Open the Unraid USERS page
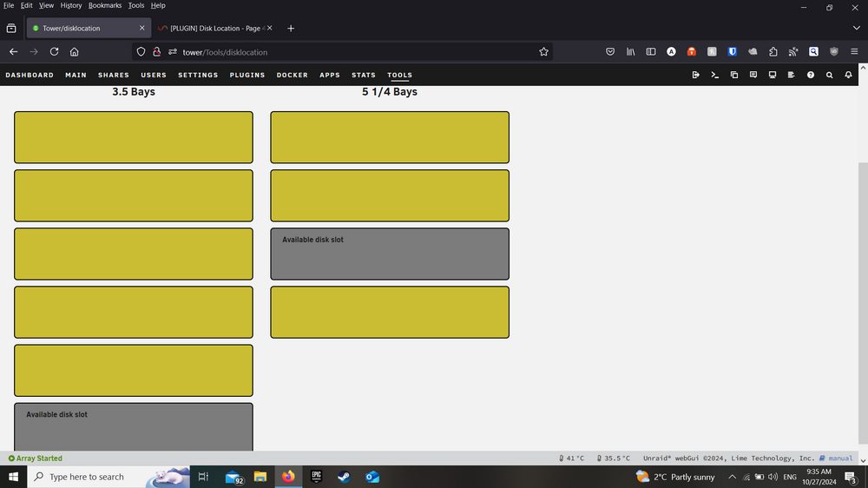 [154, 75]
